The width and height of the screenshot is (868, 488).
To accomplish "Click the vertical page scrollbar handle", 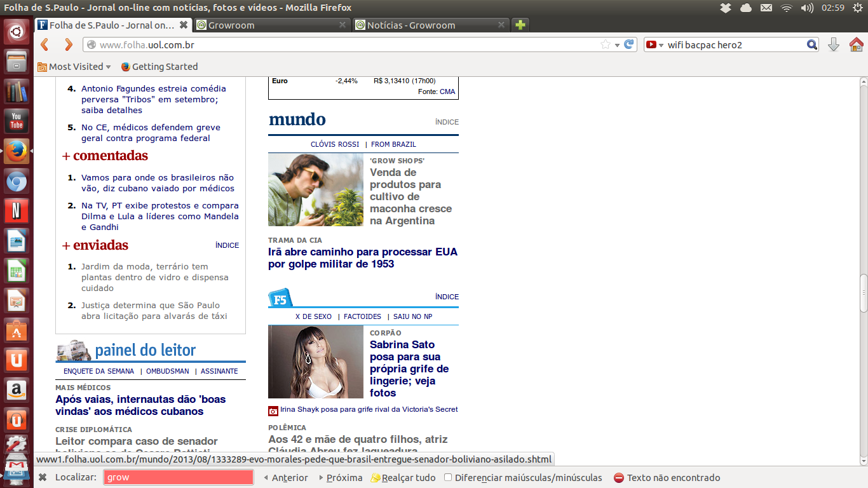I will 863,293.
